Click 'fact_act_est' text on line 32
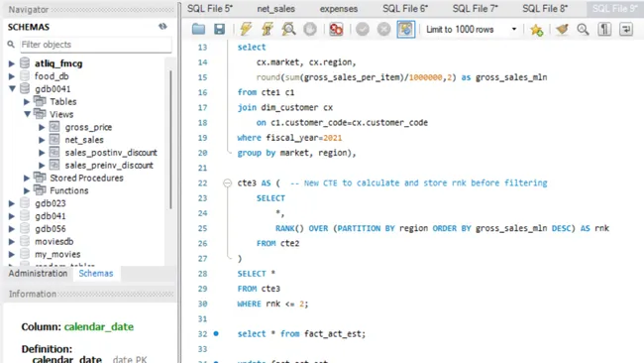 click(333, 334)
